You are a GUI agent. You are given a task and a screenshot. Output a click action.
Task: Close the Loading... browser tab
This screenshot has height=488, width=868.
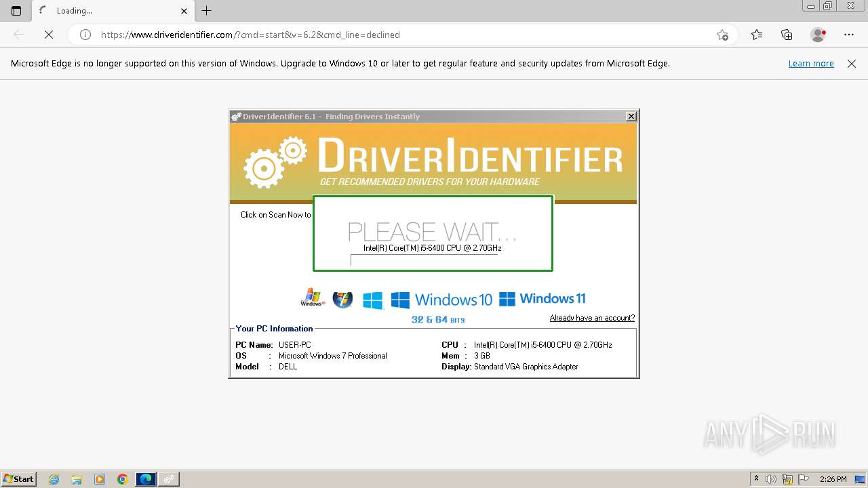pyautogui.click(x=184, y=11)
